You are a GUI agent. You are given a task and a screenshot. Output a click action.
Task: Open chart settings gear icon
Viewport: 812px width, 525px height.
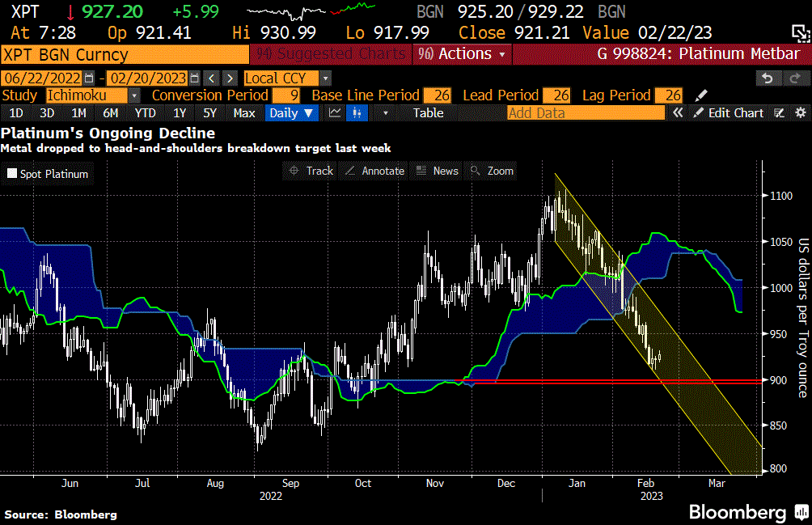pyautogui.click(x=801, y=113)
